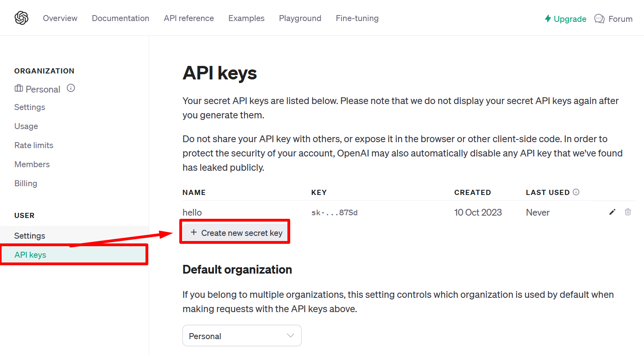Viewport: 644px width, 355px height.
Task: Click the plus icon for new secret key
Action: point(194,232)
